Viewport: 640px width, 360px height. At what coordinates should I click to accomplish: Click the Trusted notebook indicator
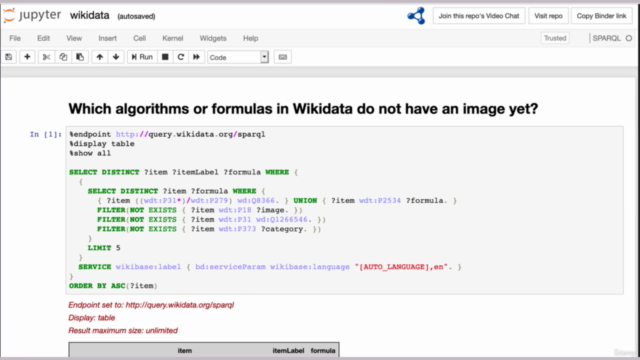(555, 38)
